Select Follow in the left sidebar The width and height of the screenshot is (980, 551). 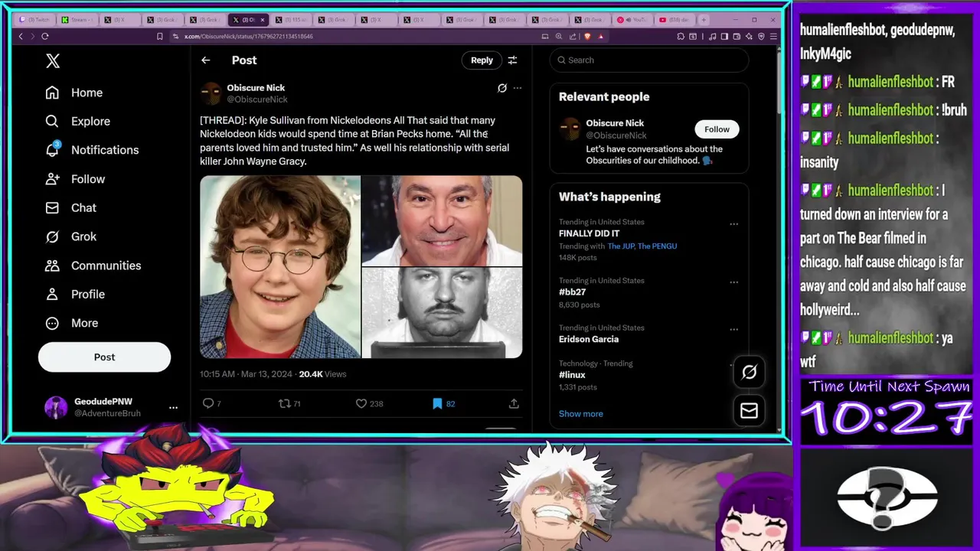point(75,179)
